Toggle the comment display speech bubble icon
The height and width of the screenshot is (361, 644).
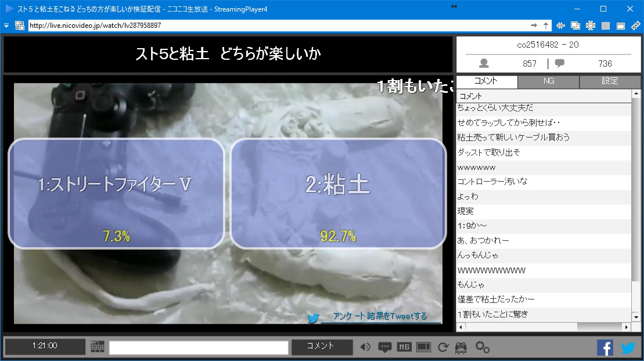point(384,347)
